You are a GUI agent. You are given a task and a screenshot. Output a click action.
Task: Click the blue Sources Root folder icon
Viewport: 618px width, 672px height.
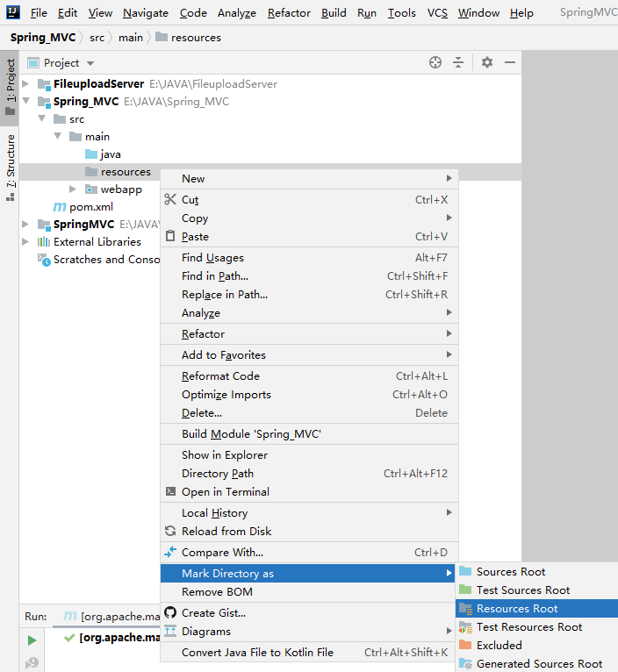465,571
